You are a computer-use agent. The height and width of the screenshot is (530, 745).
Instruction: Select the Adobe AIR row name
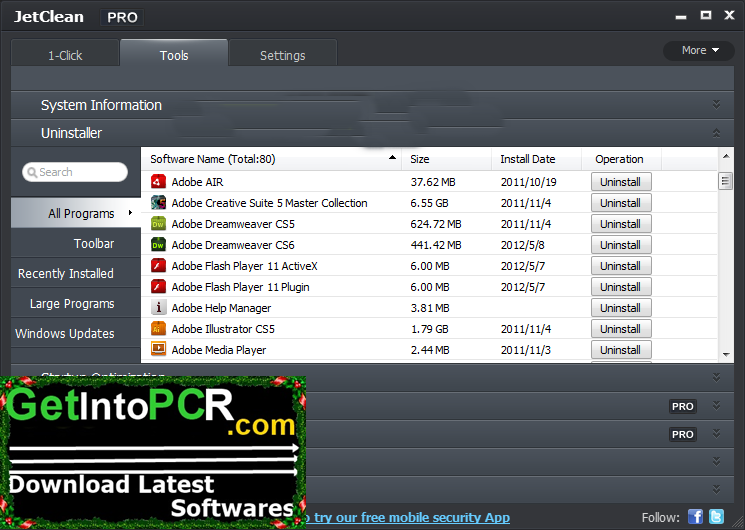(x=197, y=182)
